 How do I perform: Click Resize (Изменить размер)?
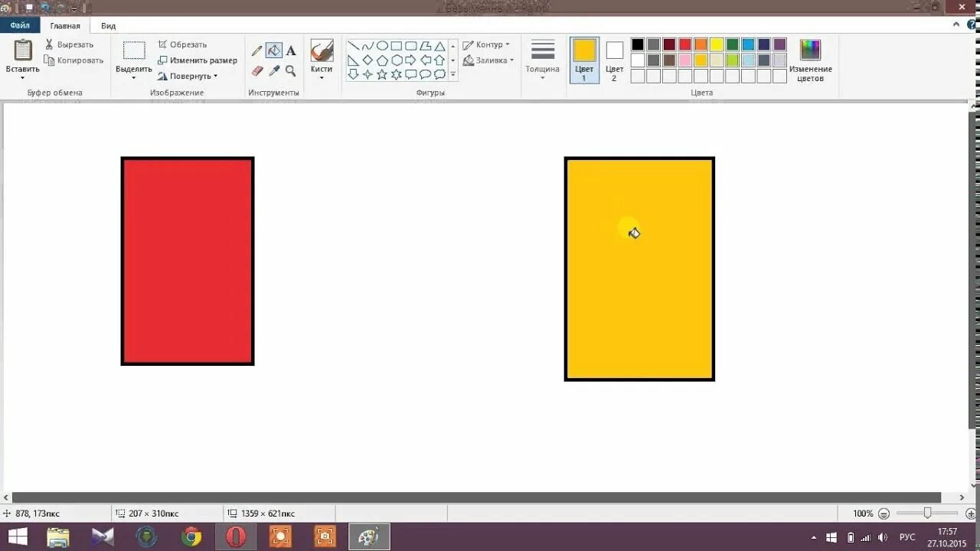[198, 60]
